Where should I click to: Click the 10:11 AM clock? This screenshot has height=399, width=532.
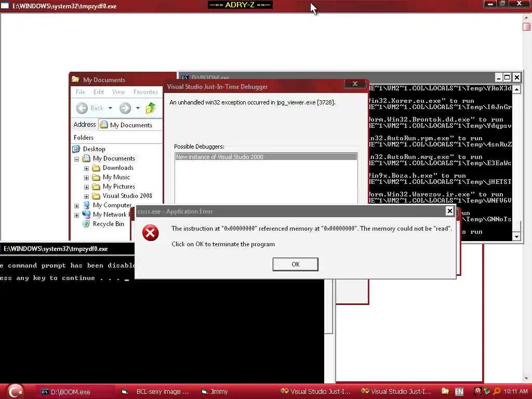(x=515, y=392)
